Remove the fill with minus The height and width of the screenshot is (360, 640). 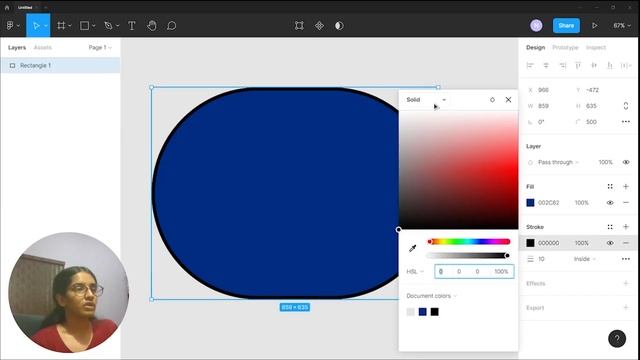coord(626,202)
